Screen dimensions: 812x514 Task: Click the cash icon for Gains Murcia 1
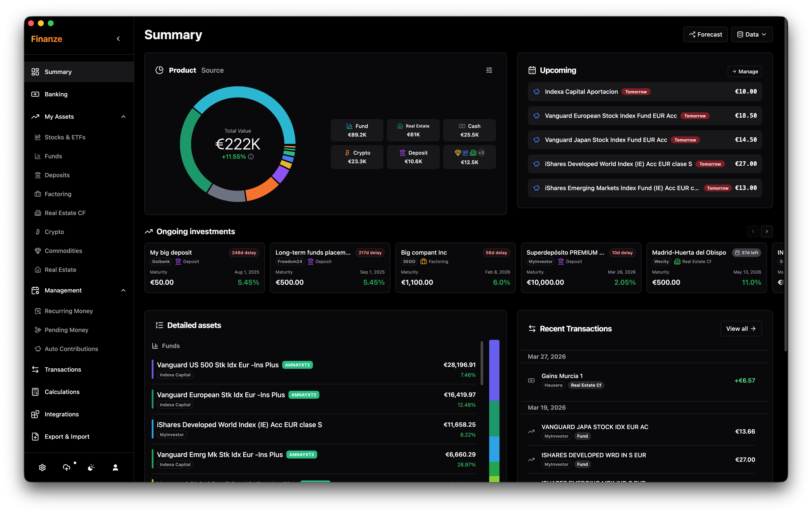click(531, 380)
